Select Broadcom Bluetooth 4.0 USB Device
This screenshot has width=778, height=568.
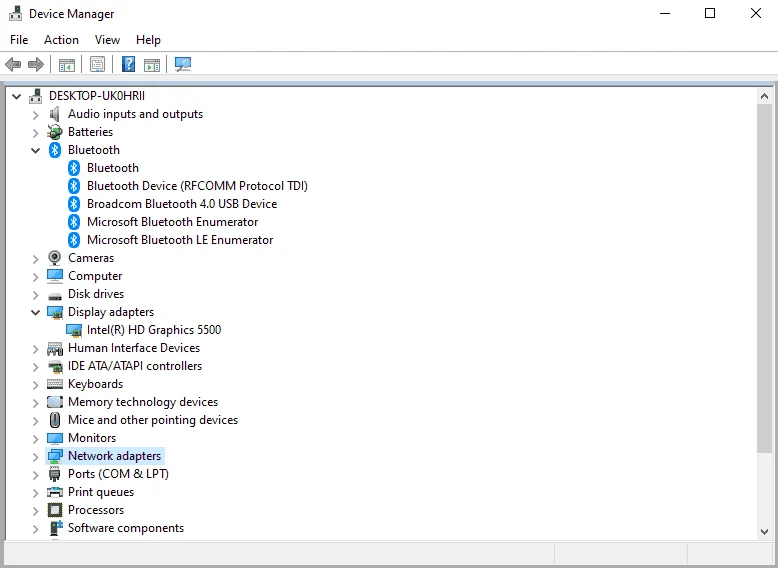(182, 204)
